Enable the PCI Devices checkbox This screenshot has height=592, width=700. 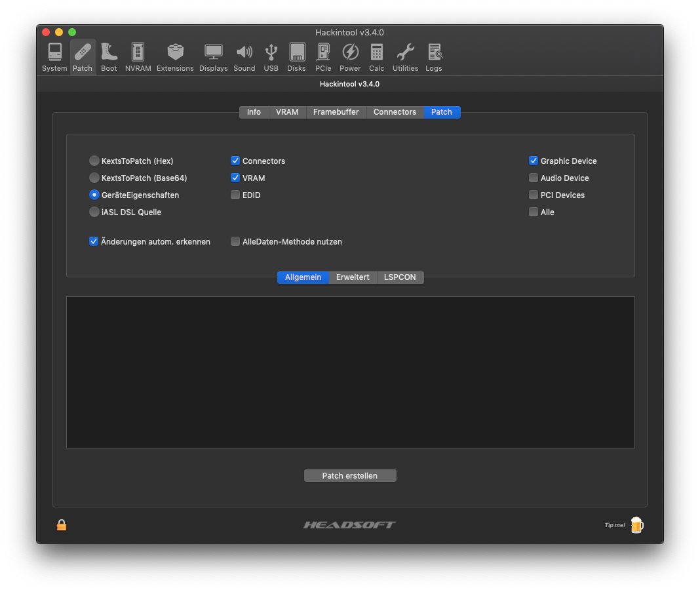(x=534, y=195)
